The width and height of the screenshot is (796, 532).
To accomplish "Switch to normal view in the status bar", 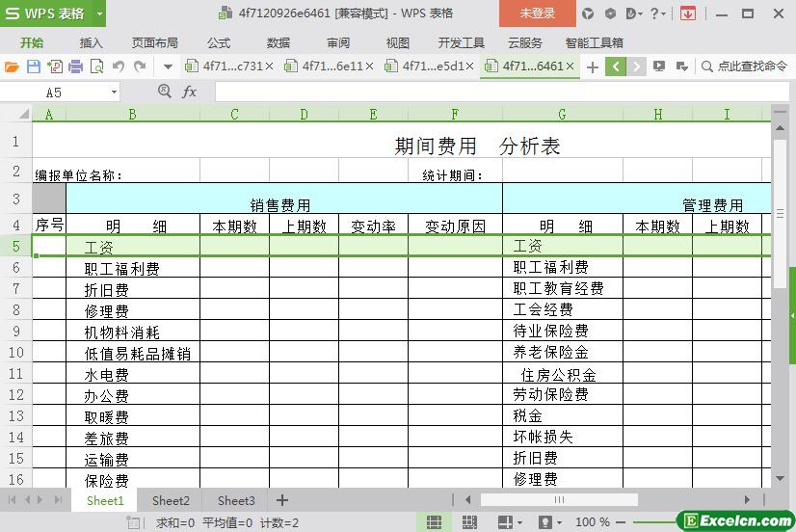I will click(434, 521).
